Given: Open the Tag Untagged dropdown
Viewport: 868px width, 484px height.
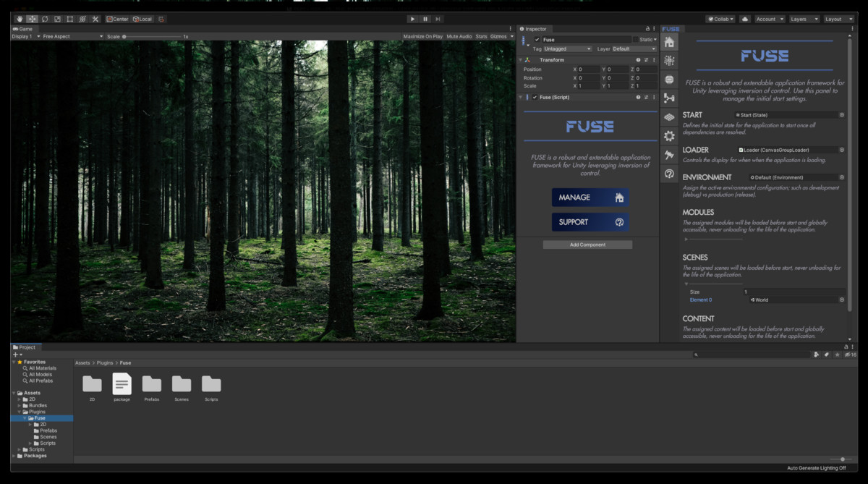Looking at the screenshot, I should [x=568, y=49].
